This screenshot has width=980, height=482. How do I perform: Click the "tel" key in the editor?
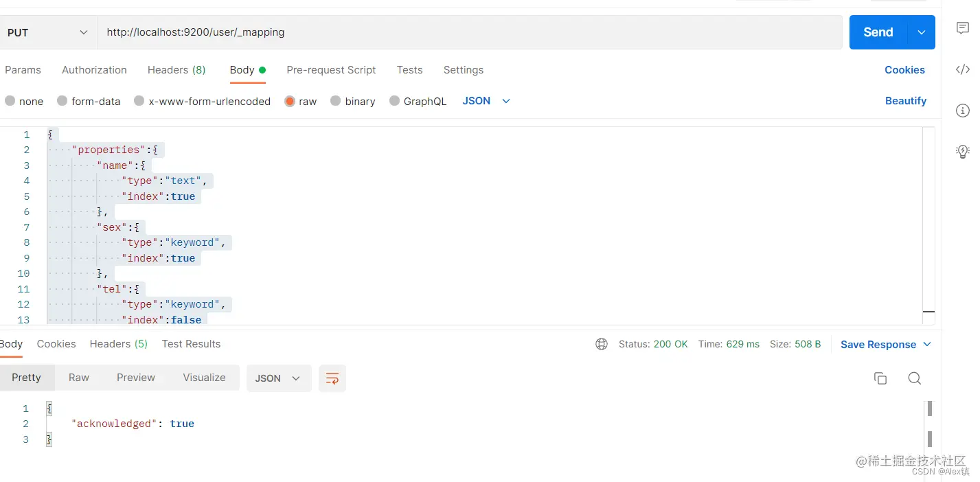pyautogui.click(x=112, y=289)
